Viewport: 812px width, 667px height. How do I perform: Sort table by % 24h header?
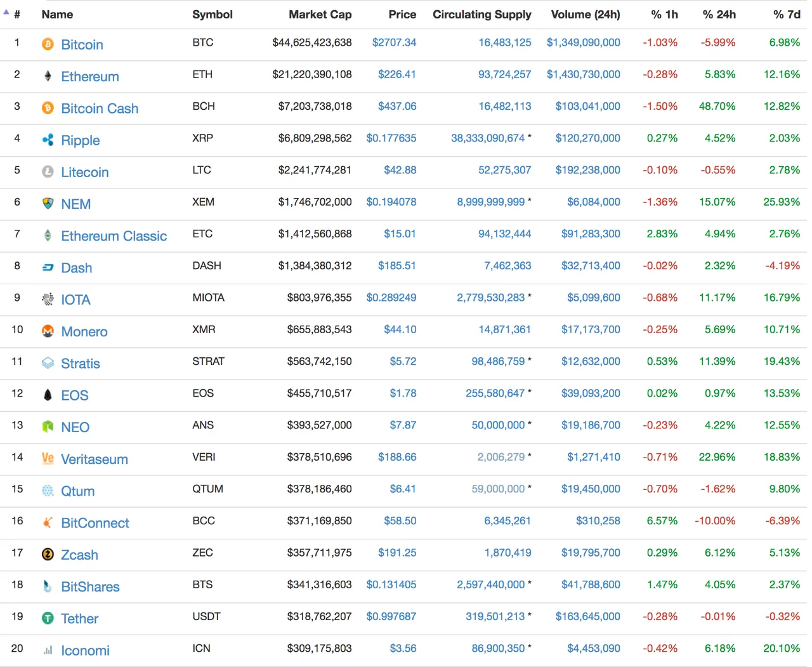(x=719, y=14)
